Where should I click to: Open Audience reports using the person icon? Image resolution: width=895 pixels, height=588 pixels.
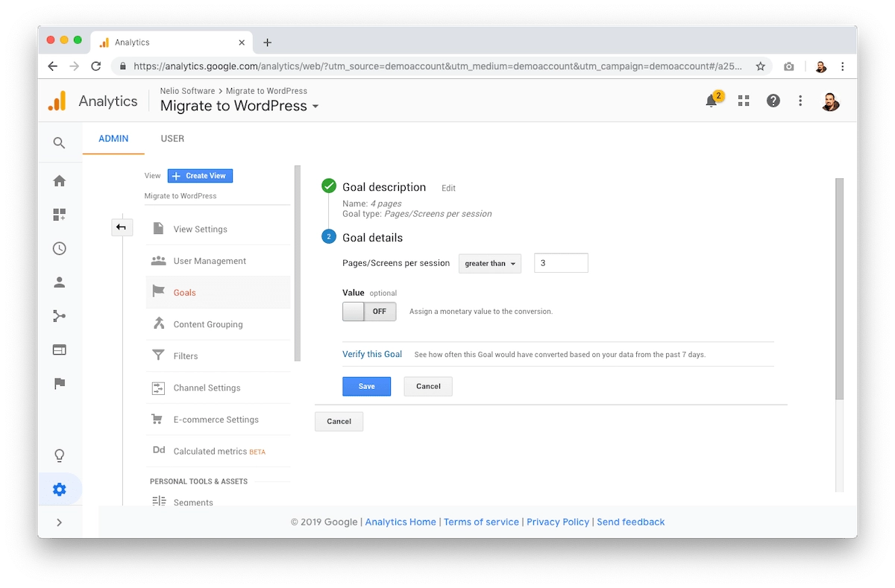pyautogui.click(x=60, y=282)
